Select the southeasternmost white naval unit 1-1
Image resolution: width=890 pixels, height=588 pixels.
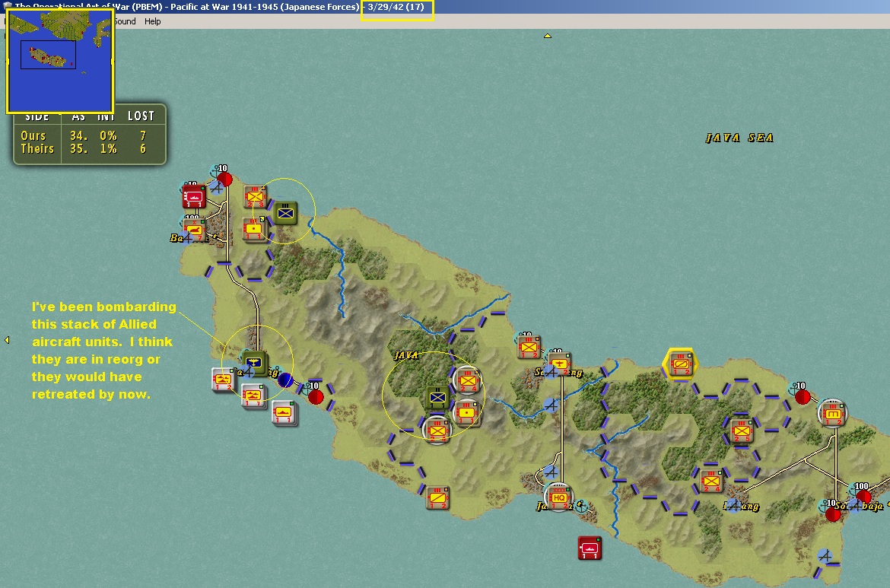pyautogui.click(x=284, y=412)
